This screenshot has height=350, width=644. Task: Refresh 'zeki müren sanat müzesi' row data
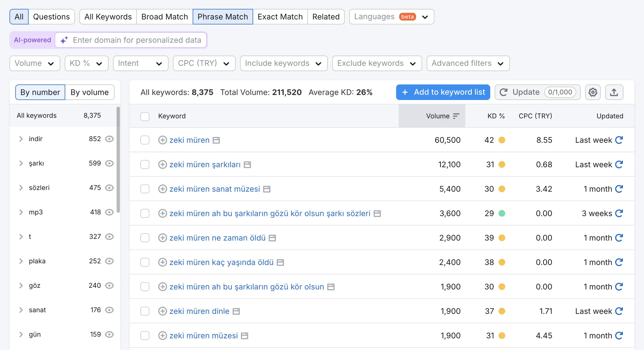coord(619,189)
